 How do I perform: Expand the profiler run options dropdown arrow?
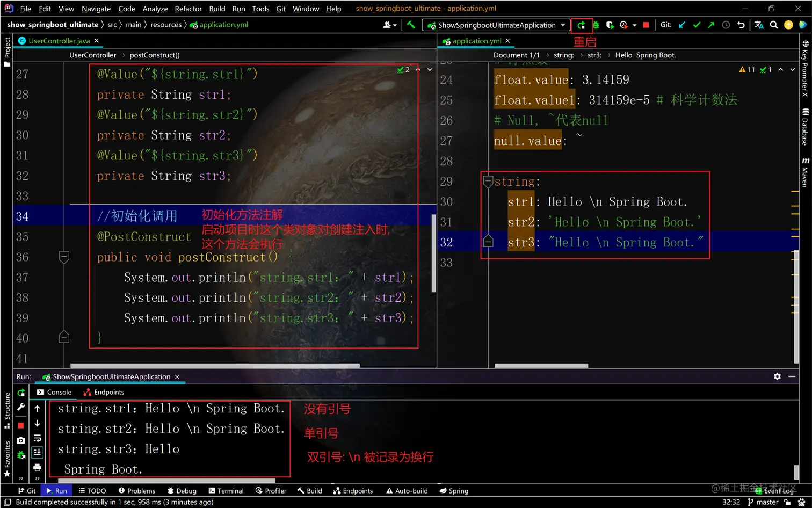click(634, 25)
